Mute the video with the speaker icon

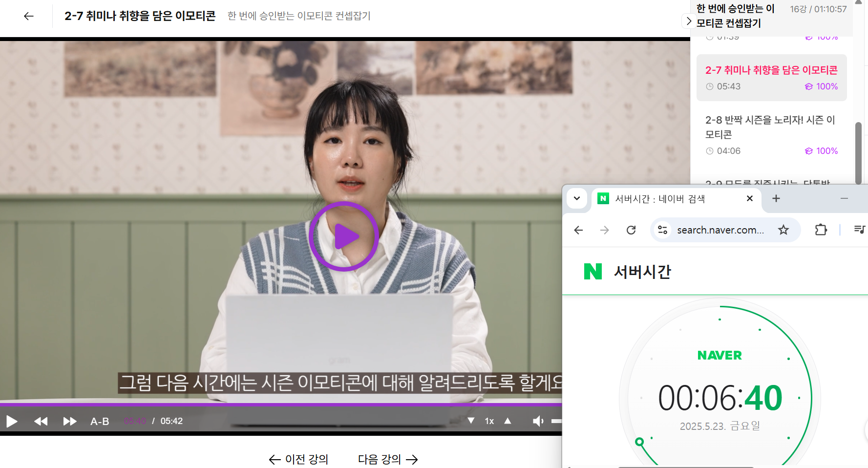(x=538, y=421)
